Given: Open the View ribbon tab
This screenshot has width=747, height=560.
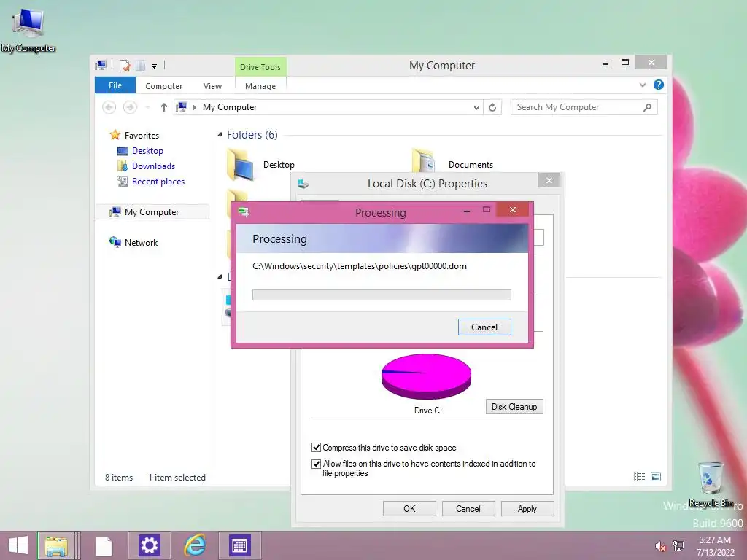Looking at the screenshot, I should 212,86.
